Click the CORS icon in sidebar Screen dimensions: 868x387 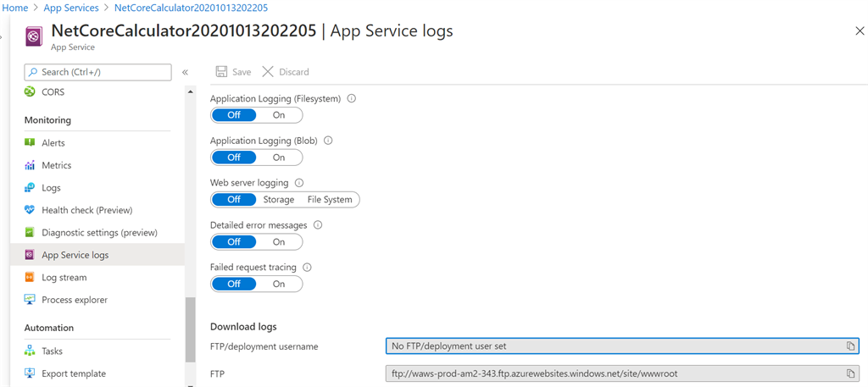30,92
